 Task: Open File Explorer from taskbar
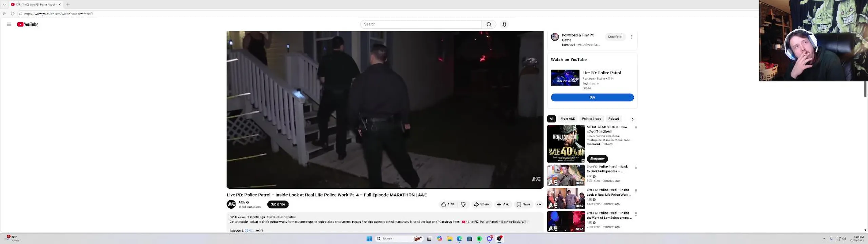pyautogui.click(x=449, y=239)
